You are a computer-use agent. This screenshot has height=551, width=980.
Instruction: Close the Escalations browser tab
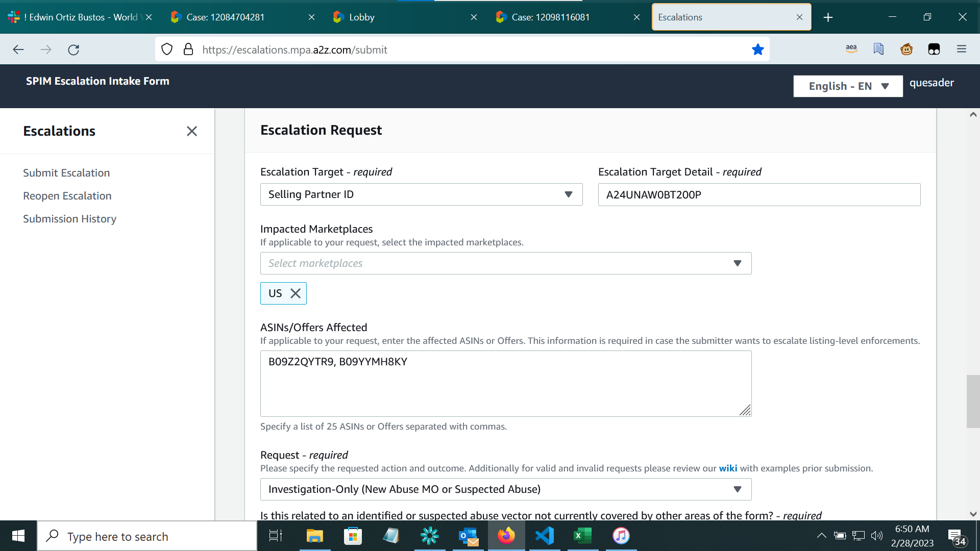[x=799, y=17]
